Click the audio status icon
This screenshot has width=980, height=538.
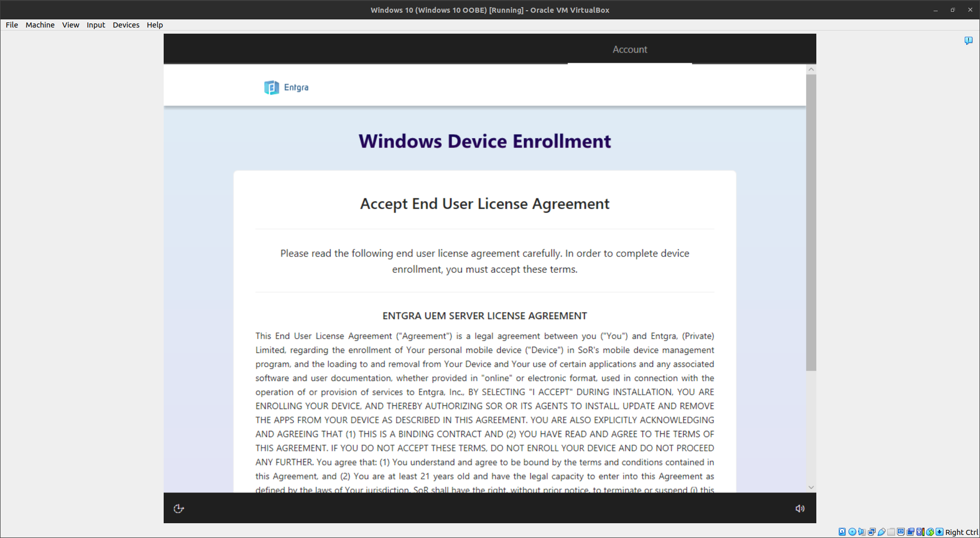point(862,532)
